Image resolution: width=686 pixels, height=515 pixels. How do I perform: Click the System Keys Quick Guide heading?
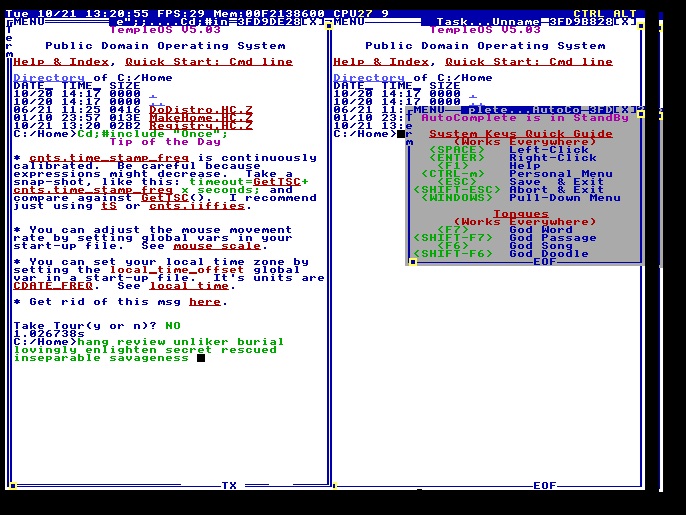[x=521, y=134]
